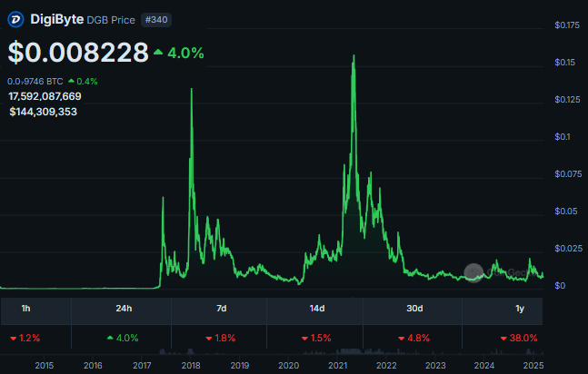Click the 1.5% change under 14d
This screenshot has height=374, width=588.
coord(316,338)
